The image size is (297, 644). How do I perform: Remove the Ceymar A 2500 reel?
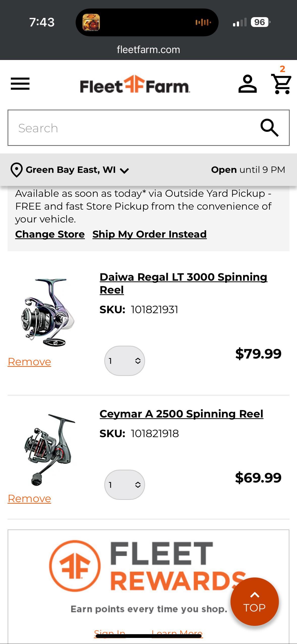29,499
